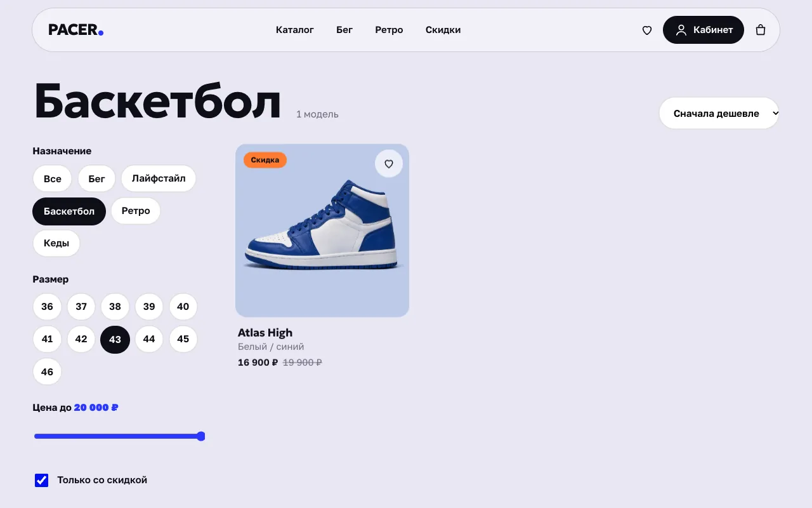This screenshot has height=508, width=812.
Task: Choose size 46
Action: 48,371
